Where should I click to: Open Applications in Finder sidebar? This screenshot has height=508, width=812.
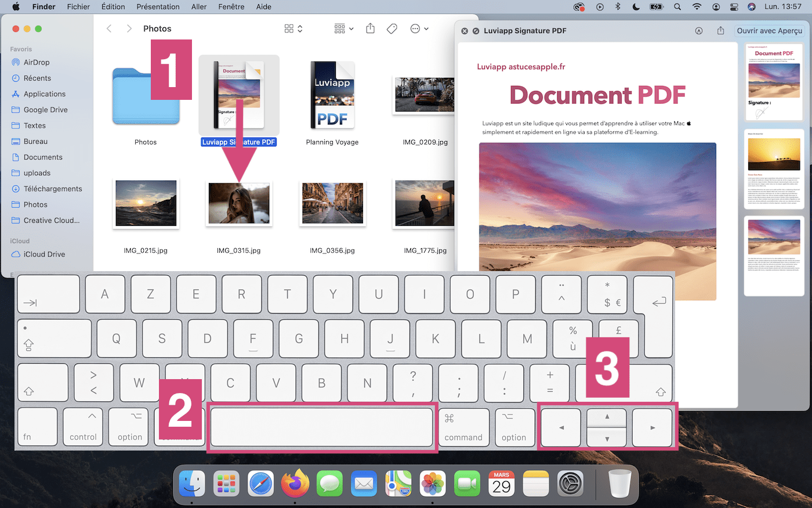pos(45,94)
